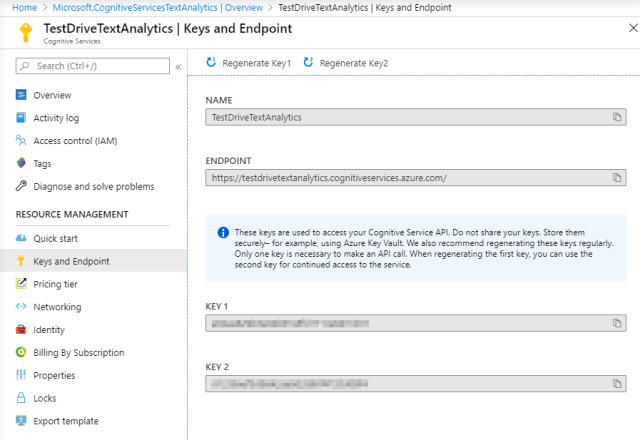Collapse the sidebar with double chevron

(178, 67)
